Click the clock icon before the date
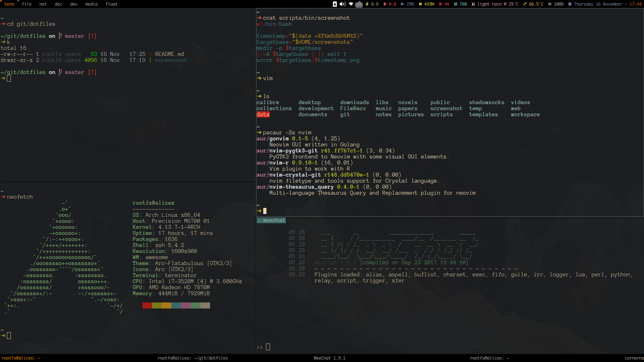This screenshot has height=362, width=644. (x=570, y=4)
